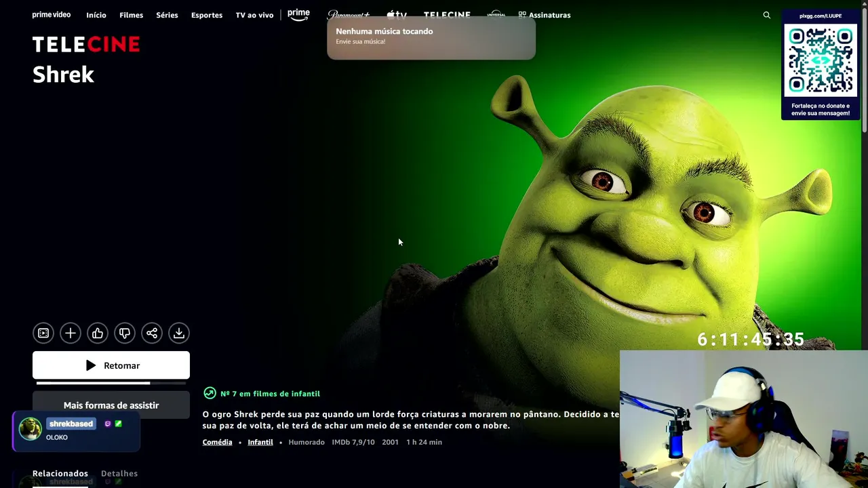Click the webcam overlay of streamer

(x=744, y=419)
